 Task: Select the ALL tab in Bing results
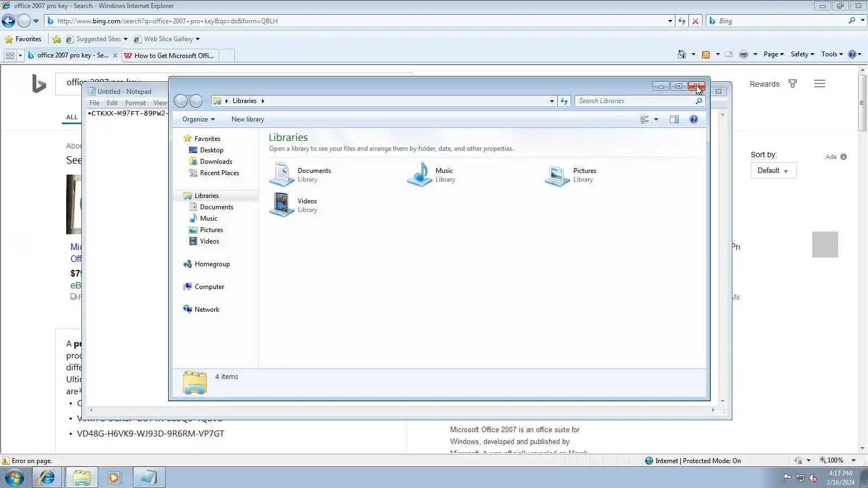click(x=72, y=117)
